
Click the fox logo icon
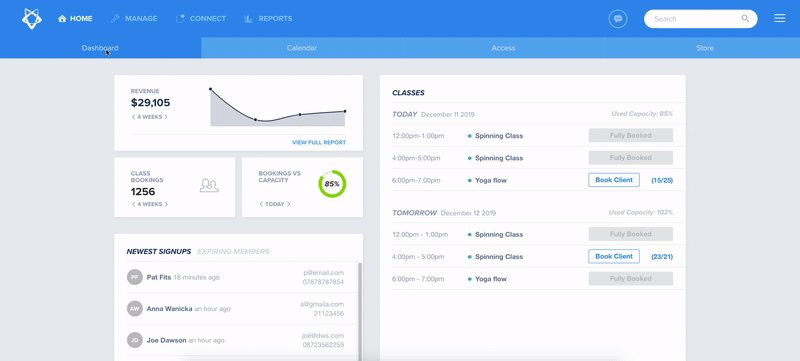32,18
